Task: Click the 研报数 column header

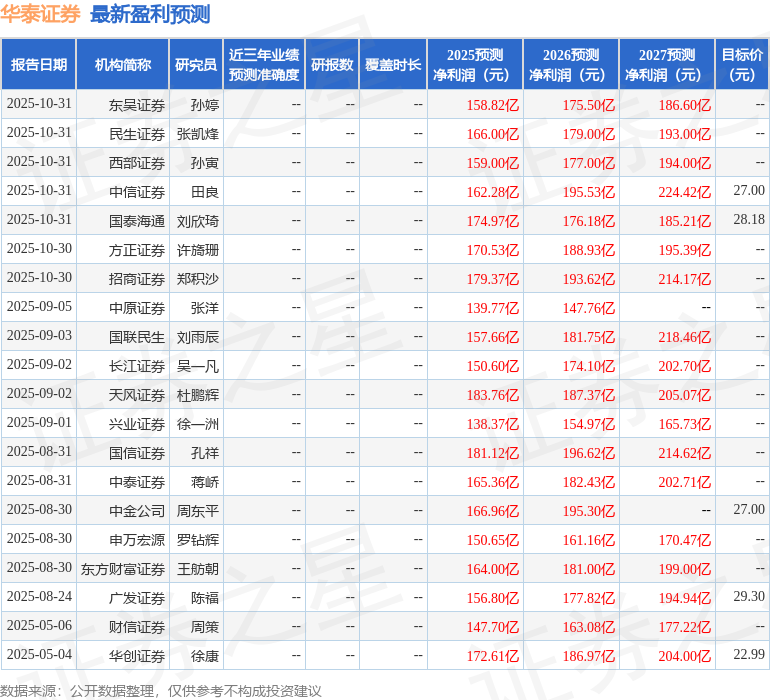Action: [x=332, y=65]
